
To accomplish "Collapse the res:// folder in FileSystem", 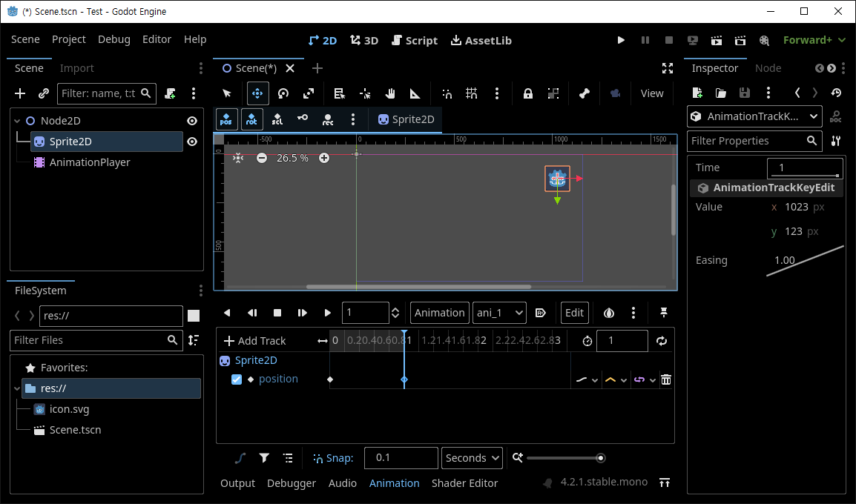I will pos(17,388).
